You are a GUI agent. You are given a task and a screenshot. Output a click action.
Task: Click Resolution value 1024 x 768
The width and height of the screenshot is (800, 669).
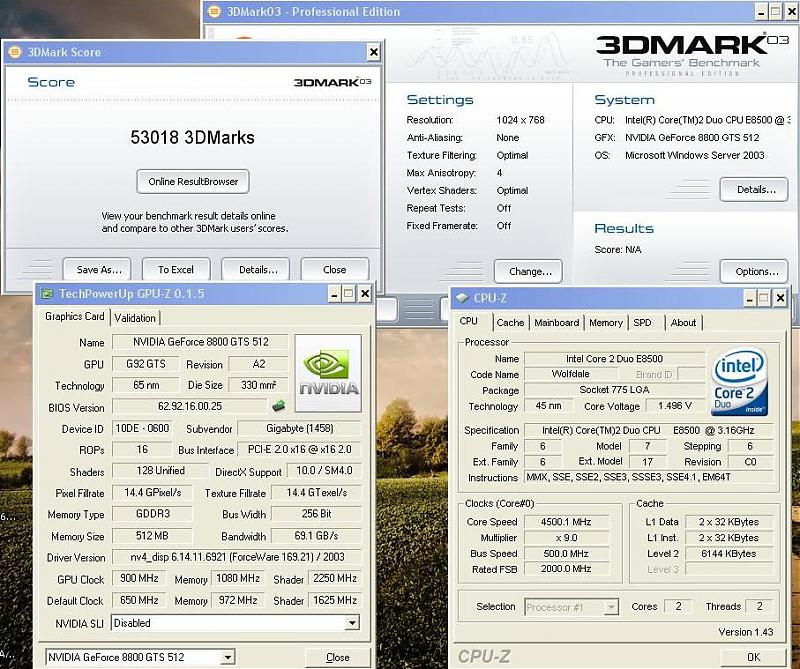click(520, 120)
